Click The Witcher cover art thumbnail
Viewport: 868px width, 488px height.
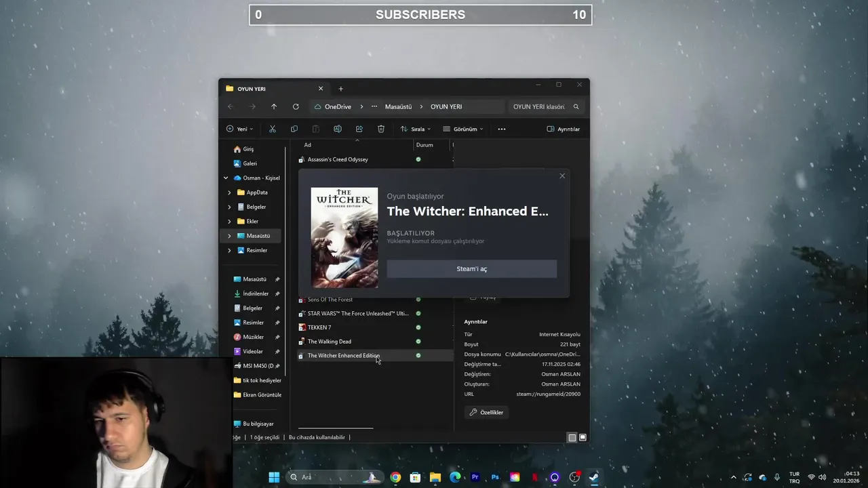(344, 238)
